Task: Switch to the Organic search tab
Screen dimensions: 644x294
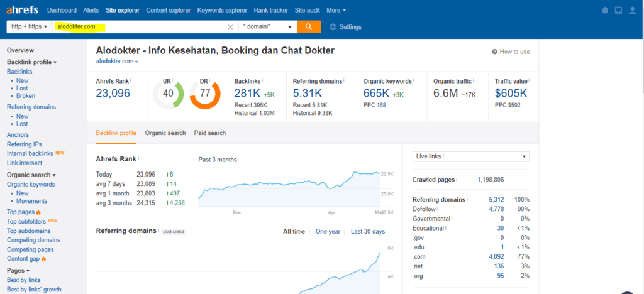Action: (x=165, y=133)
